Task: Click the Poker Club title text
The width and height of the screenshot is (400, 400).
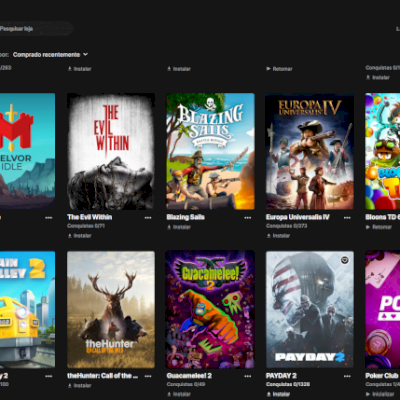Action: (382, 376)
